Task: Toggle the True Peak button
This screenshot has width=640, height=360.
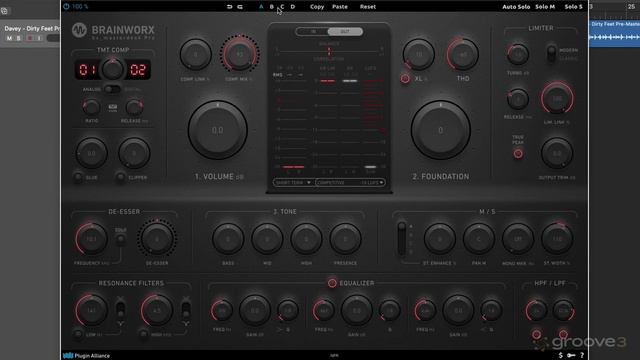Action: click(518, 154)
